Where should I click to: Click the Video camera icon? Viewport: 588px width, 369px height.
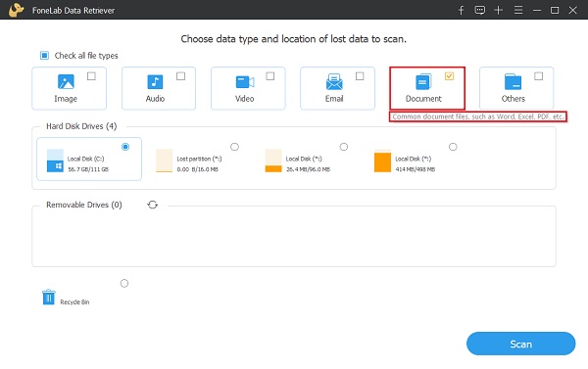click(x=245, y=81)
